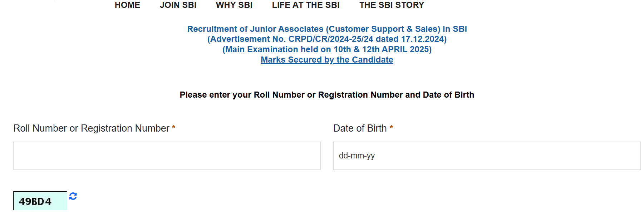Image resolution: width=644 pixels, height=221 pixels.
Task: Select the WHY SBI menu item
Action: pos(234,5)
